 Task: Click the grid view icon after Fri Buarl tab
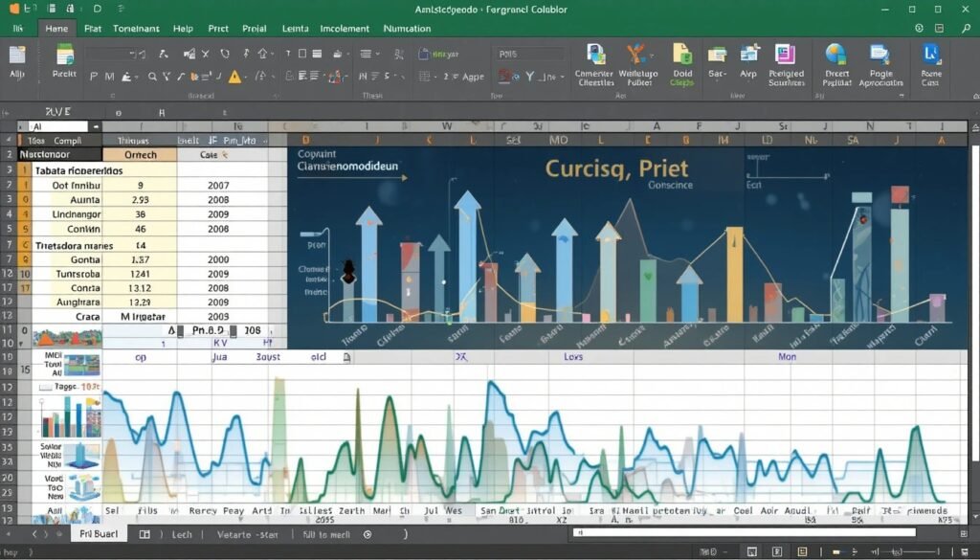pyautogui.click(x=145, y=534)
